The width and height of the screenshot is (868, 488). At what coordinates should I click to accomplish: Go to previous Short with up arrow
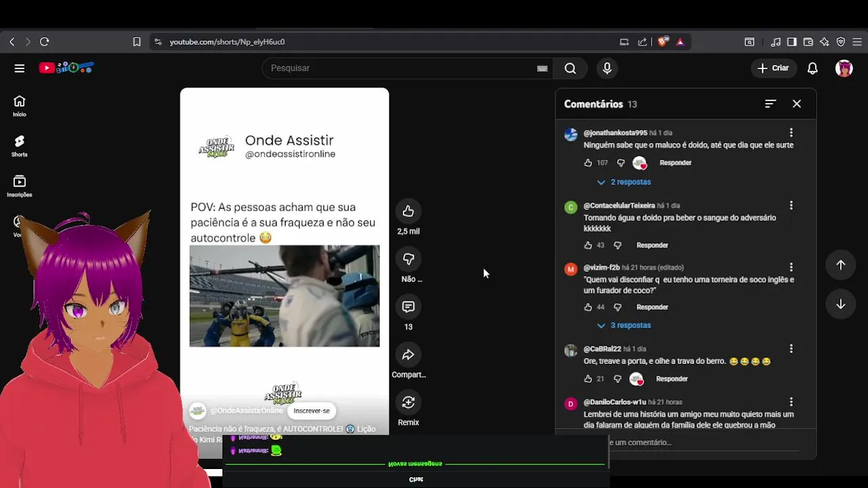840,265
